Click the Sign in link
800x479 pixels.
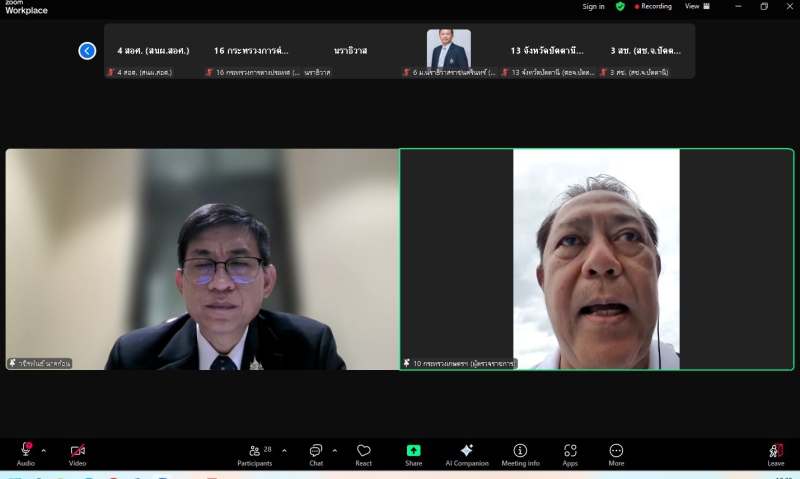pyautogui.click(x=593, y=6)
